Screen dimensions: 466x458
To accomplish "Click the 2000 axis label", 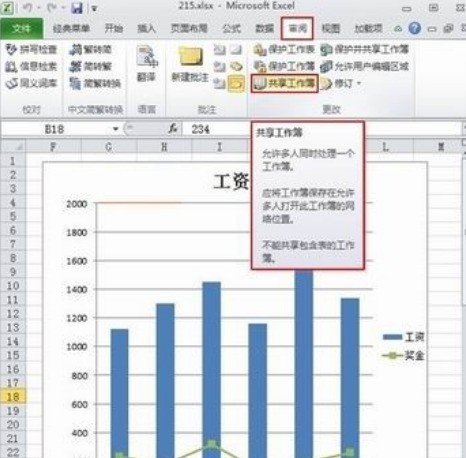I will (77, 204).
